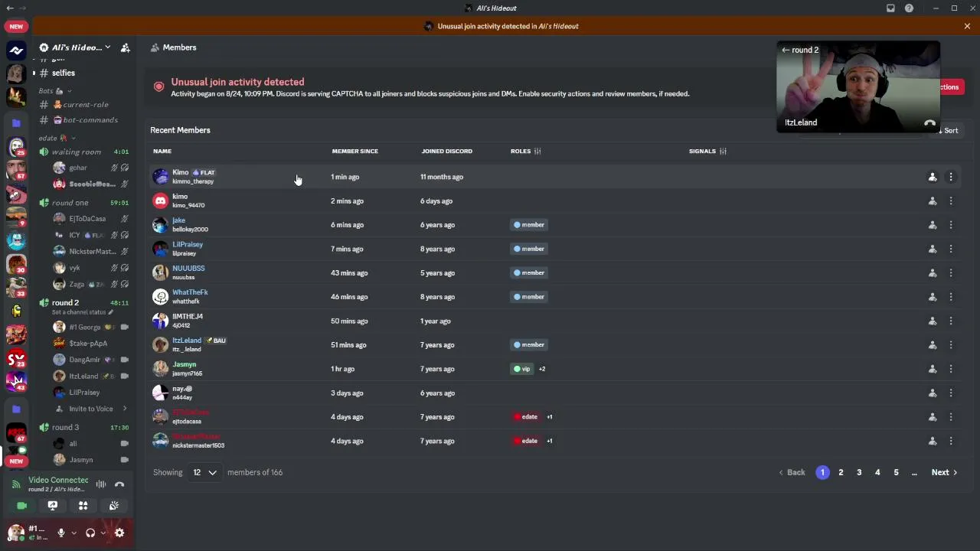Expand the Ali's Hideout server menu
This screenshot has height=551, width=980.
tap(75, 47)
